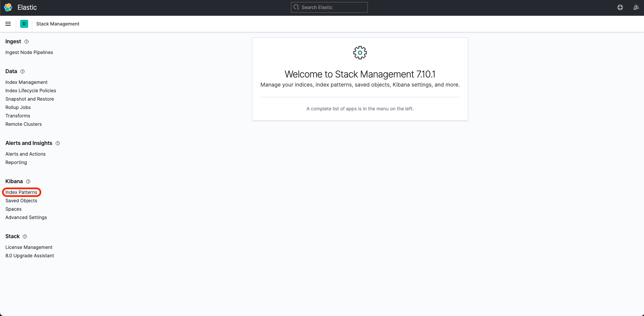Open the hamburger navigation menu

8,24
